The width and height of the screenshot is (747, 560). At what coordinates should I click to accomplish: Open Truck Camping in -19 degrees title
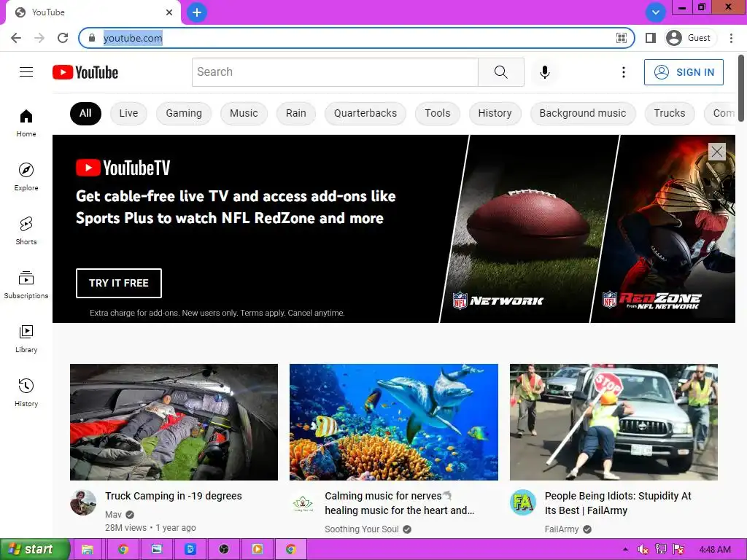[x=174, y=496]
